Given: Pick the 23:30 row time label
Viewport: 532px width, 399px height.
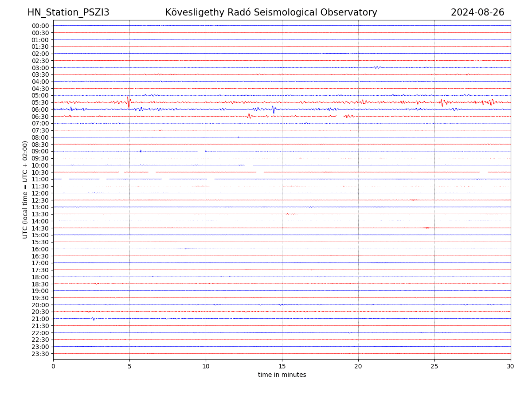Looking at the screenshot, I should (x=40, y=354).
